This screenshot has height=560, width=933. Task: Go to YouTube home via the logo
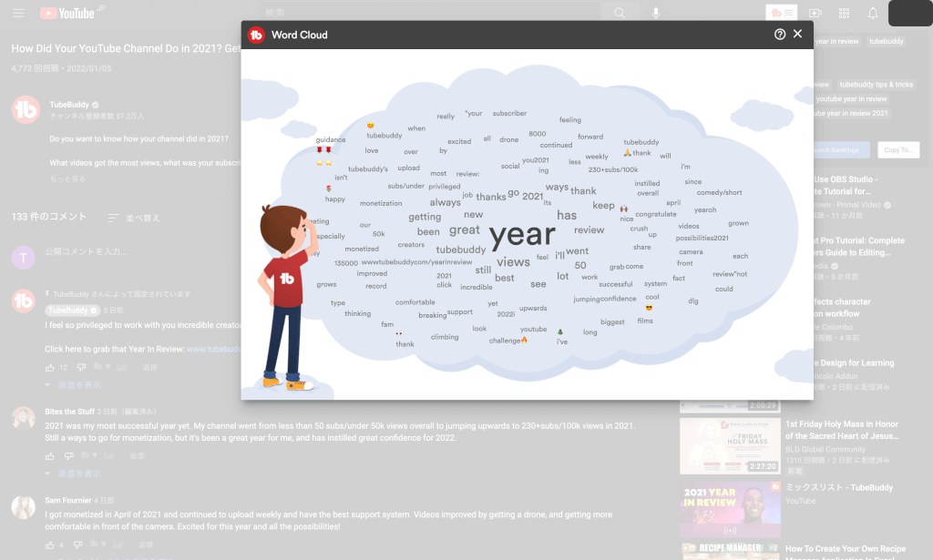pyautogui.click(x=67, y=13)
